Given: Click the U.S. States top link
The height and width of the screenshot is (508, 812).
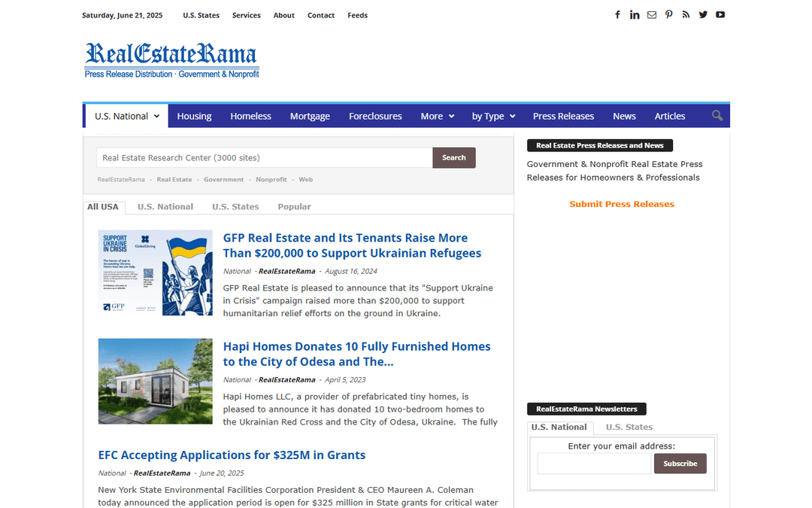Looking at the screenshot, I should pos(201,15).
